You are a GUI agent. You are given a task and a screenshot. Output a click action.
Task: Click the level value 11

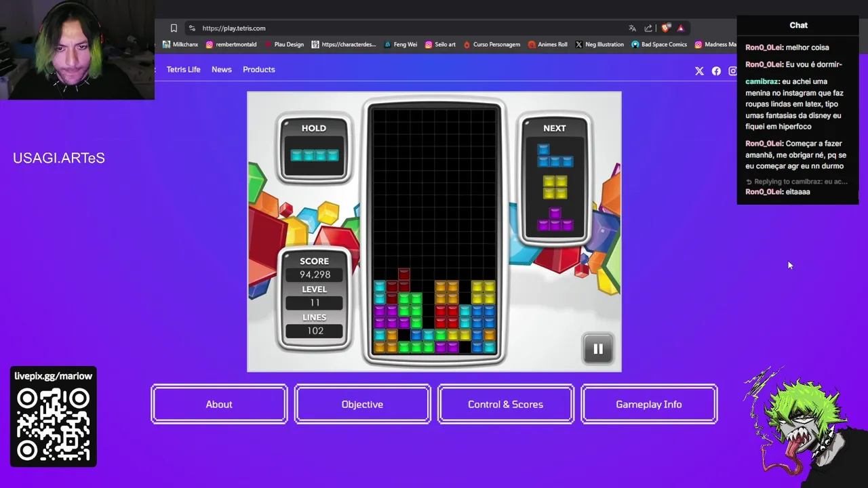[x=314, y=302]
